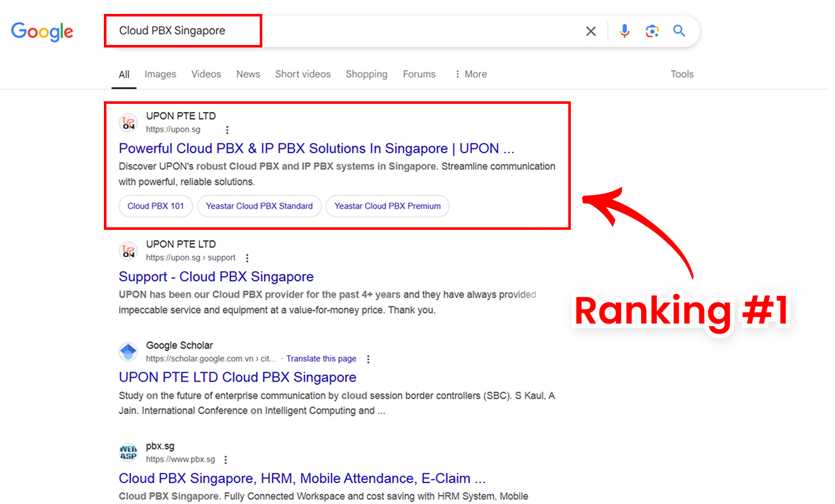Open options menu for Google Scholar result

pyautogui.click(x=368, y=359)
